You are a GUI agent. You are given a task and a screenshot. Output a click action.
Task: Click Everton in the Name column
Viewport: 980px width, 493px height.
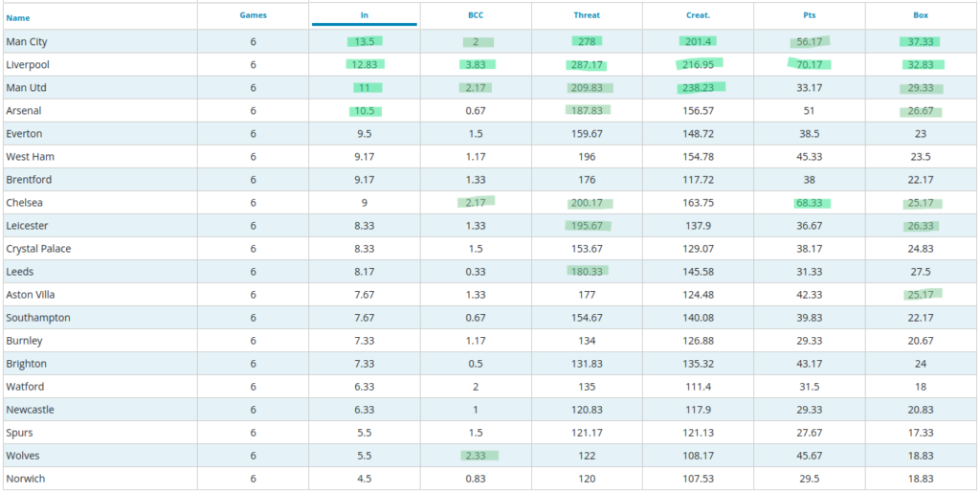tap(24, 134)
